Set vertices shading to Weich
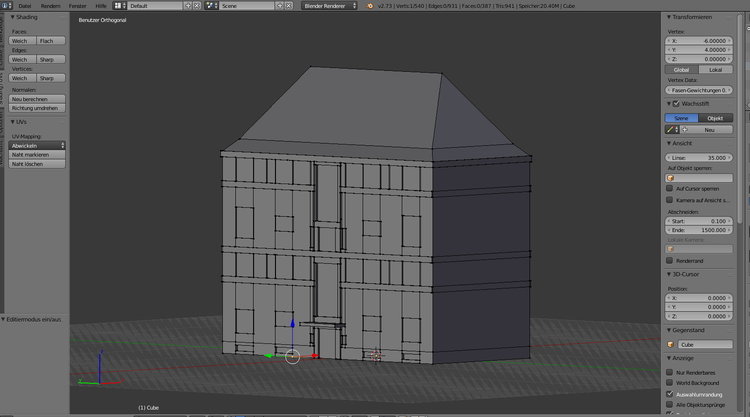Viewport: 750px width, 417px height. [22, 78]
